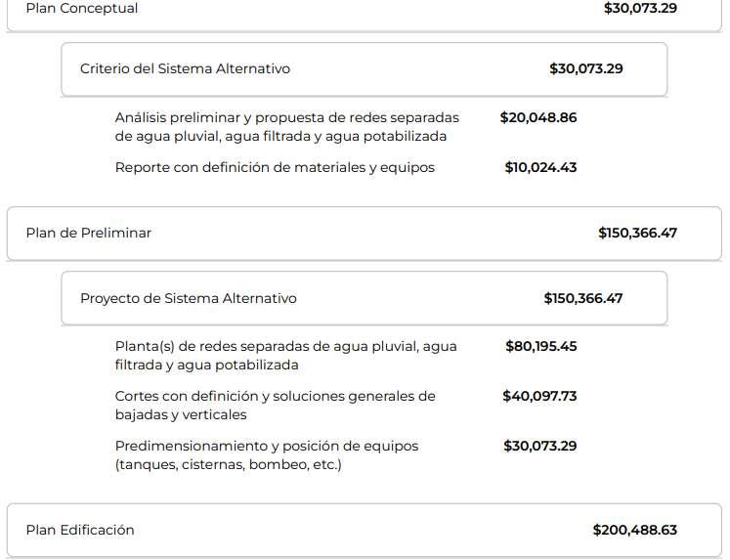
Task: Click $30,073.29 in Criterio del Sistema card
Action: 585,68
